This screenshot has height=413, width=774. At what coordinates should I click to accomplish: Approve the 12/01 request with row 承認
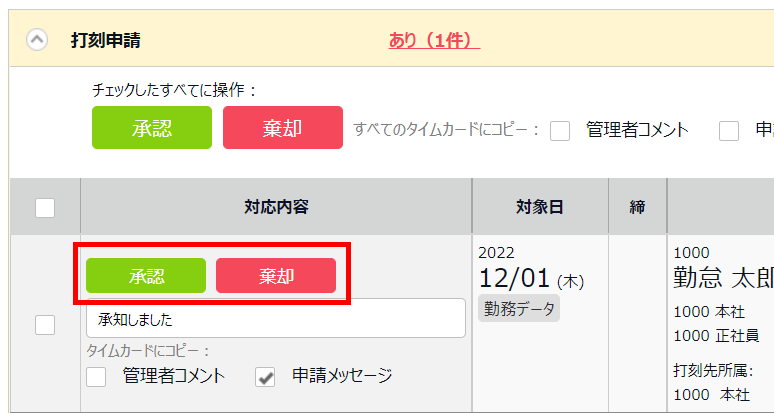pyautogui.click(x=146, y=276)
